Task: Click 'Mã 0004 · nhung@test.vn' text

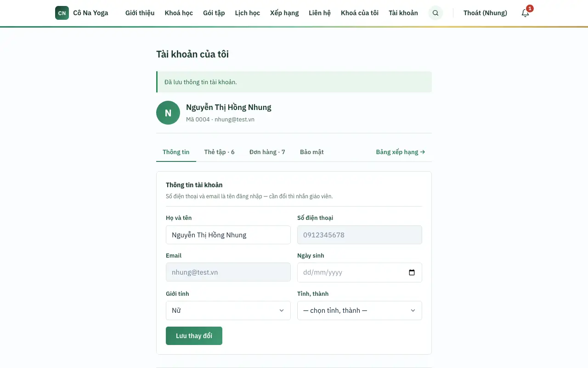Action: pos(220,120)
